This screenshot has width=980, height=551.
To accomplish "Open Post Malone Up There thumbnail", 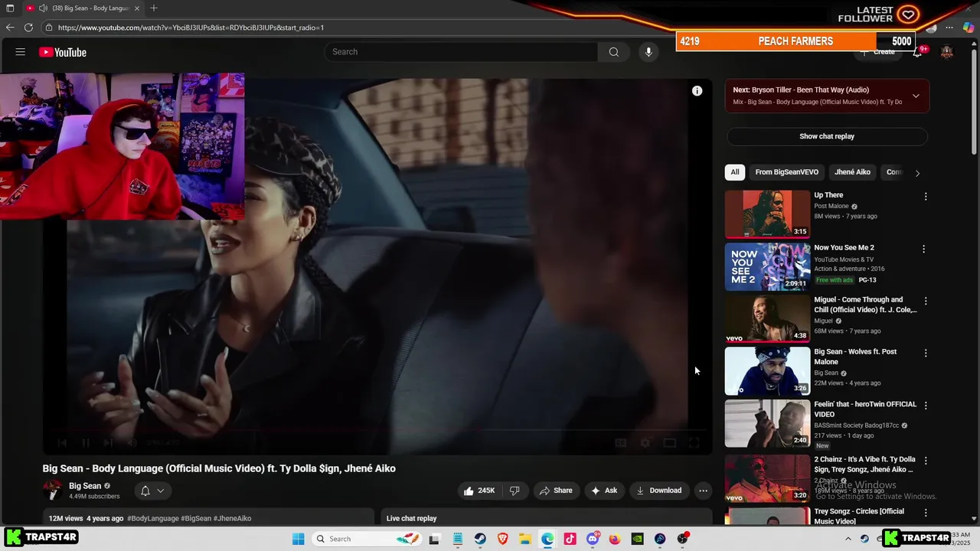I will pos(767,214).
